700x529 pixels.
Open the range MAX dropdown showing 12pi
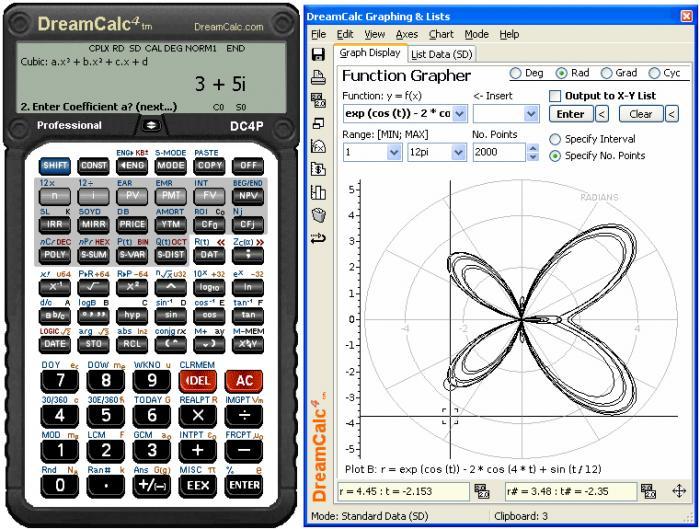[x=458, y=153]
